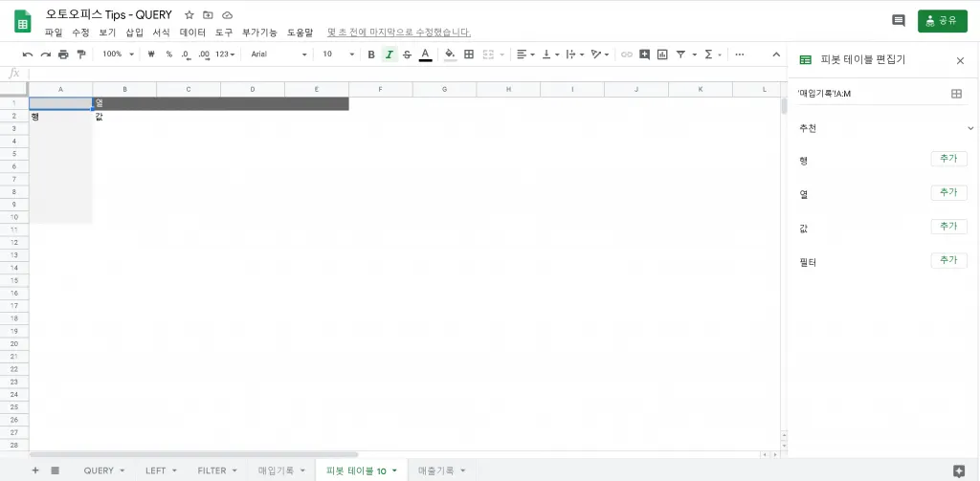
Task: Insert a chart
Action: pos(662,55)
